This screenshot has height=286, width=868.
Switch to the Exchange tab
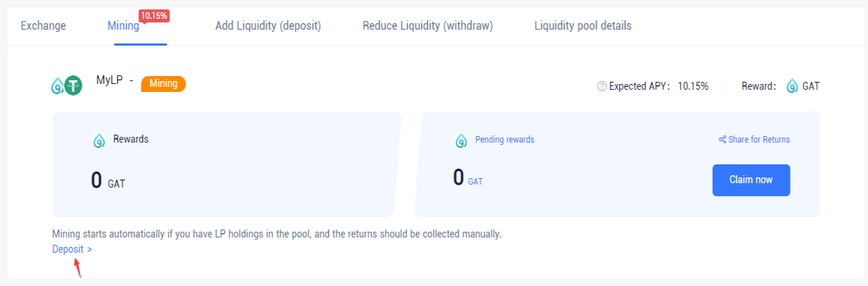point(43,26)
